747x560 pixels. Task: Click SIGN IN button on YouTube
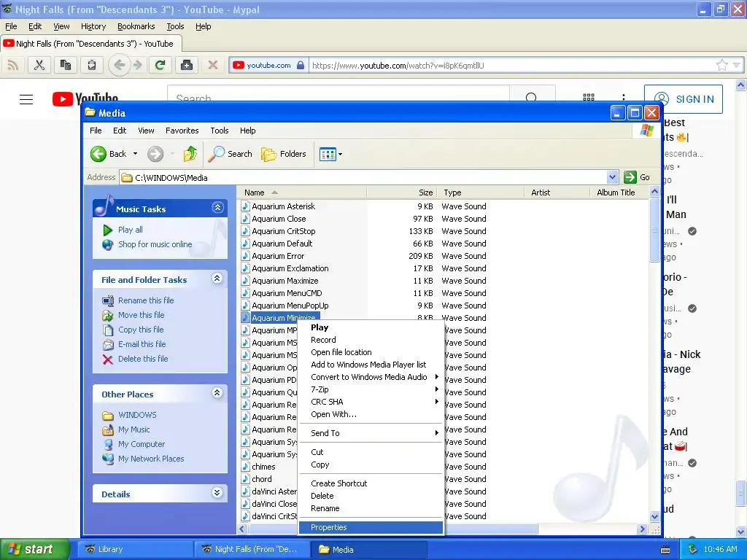pyautogui.click(x=684, y=99)
